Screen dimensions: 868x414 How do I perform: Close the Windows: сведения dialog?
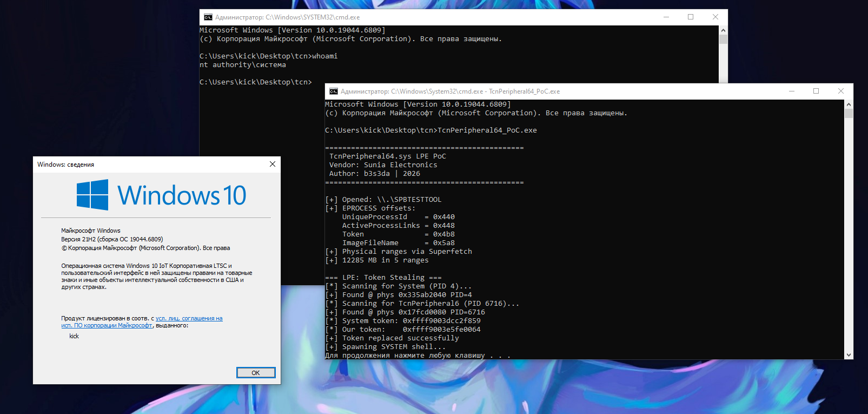point(273,164)
